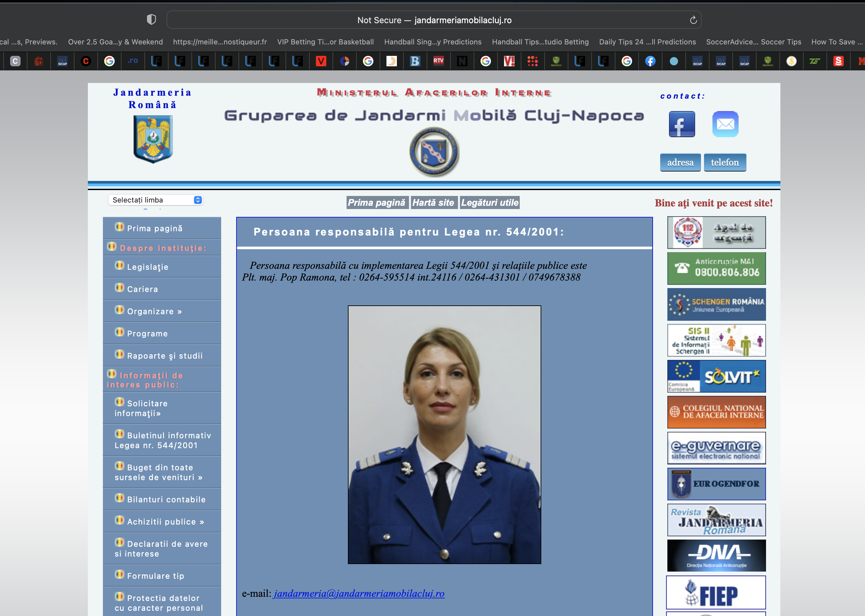The height and width of the screenshot is (616, 865).
Task: Click the DNA anticorruption banner
Action: 716,556
